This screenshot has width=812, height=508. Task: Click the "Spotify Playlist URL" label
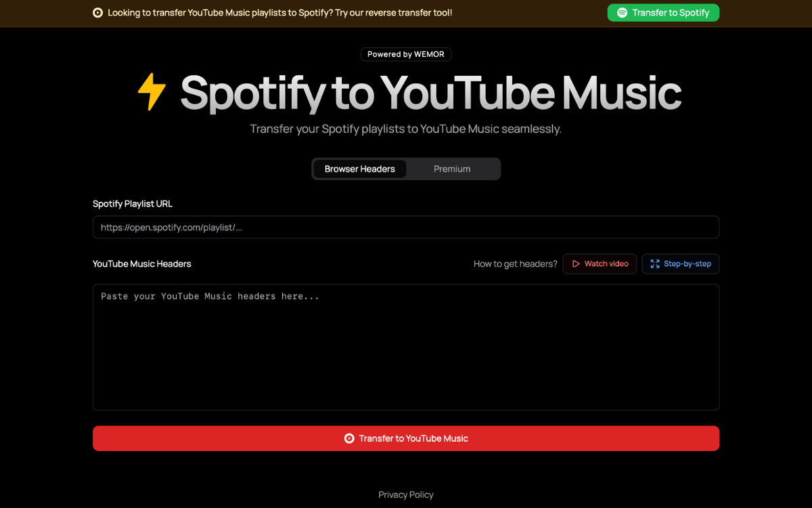133,204
